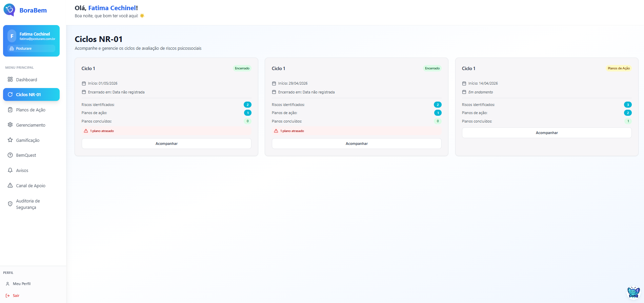Open the Gerenciamento menu item
This screenshot has height=303, width=644.
coord(31,125)
